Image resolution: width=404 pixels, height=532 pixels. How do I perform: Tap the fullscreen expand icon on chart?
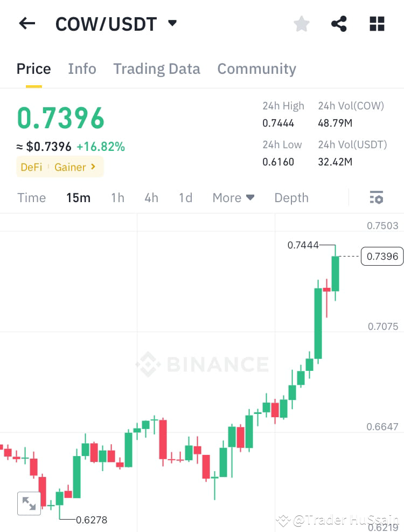coord(29,503)
